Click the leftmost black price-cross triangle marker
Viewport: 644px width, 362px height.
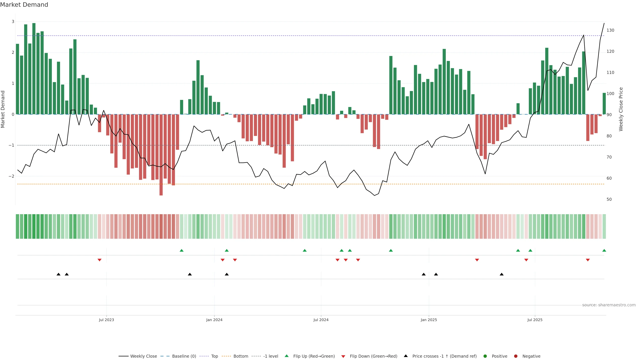click(59, 274)
